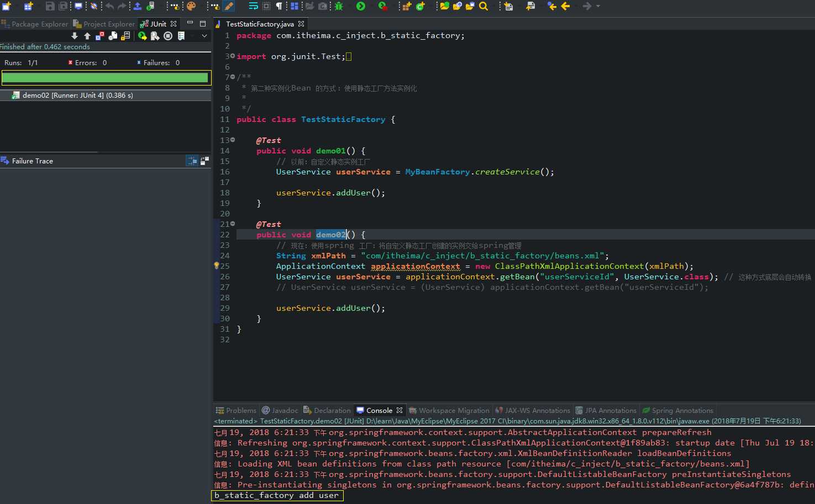This screenshot has width=815, height=504.
Task: Collapse the demo02 method fold marker
Action: coord(233,224)
